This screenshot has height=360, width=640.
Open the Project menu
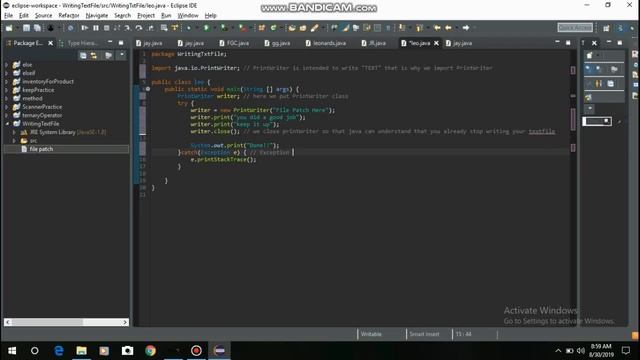point(146,16)
